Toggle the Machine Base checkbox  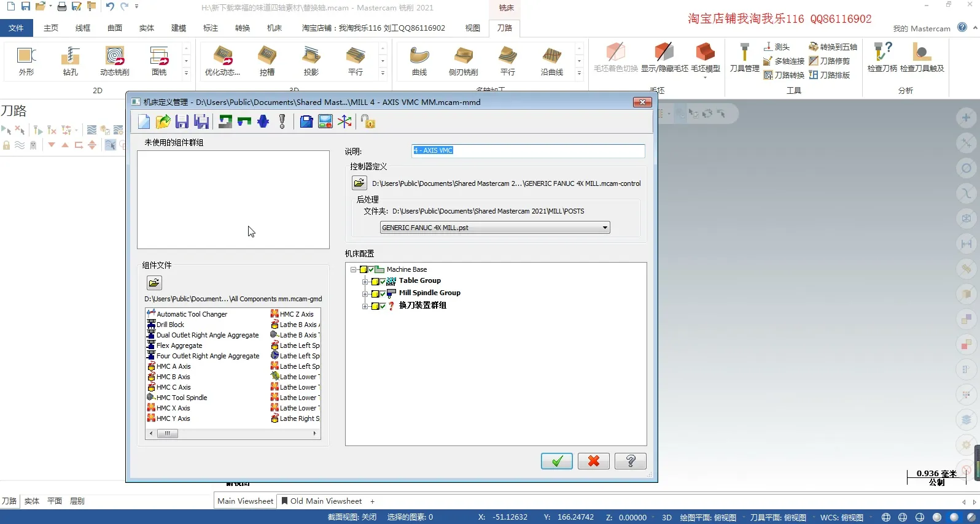coord(371,269)
